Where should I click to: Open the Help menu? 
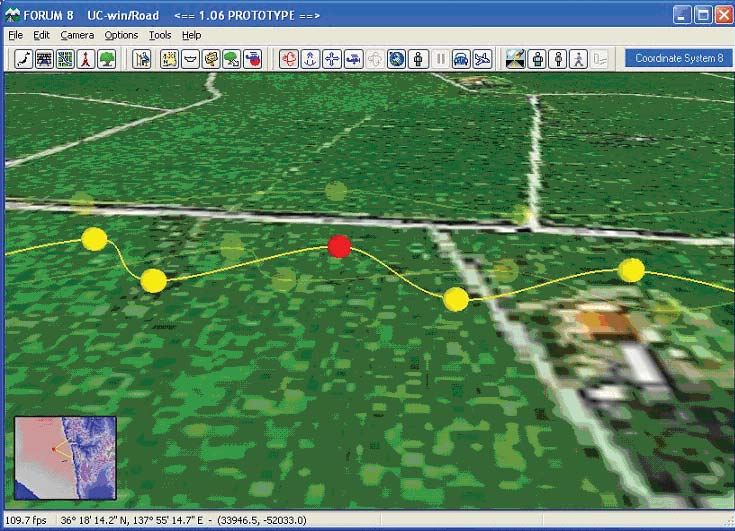191,35
